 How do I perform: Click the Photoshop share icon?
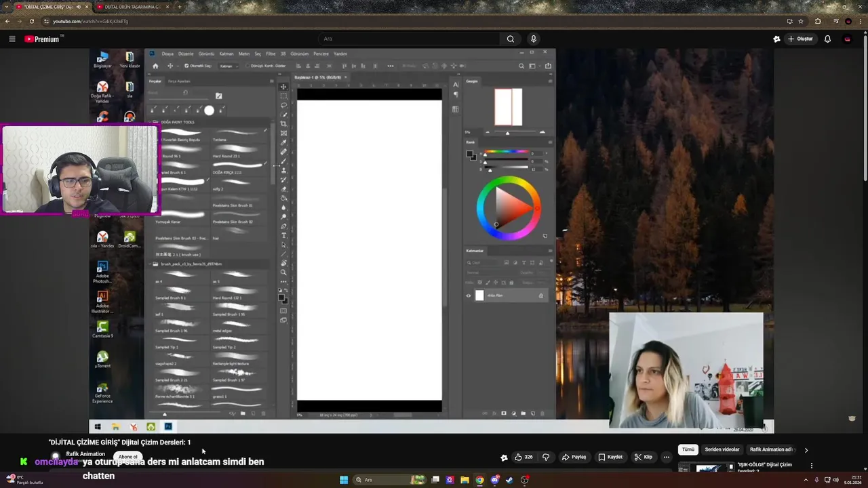coord(548,66)
